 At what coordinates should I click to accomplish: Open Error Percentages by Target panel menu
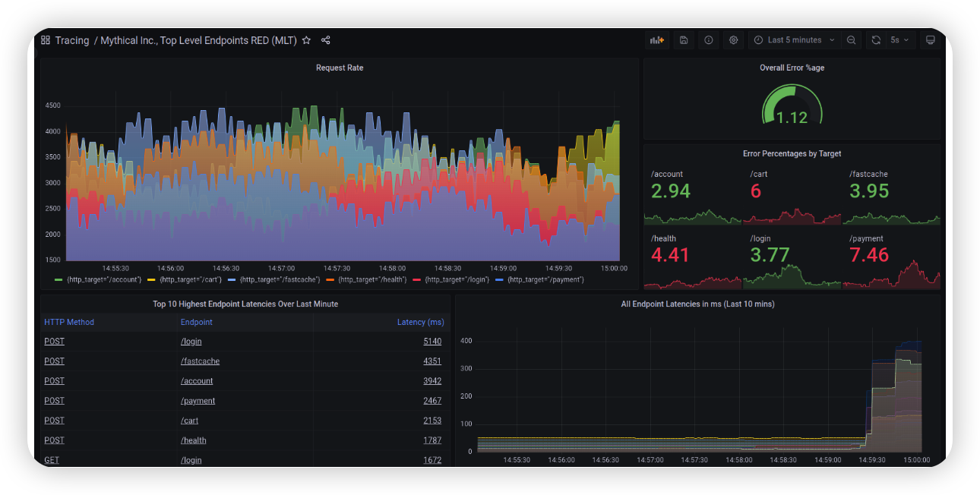tap(792, 153)
